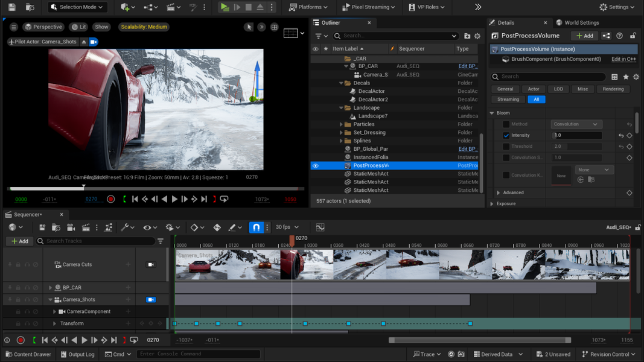The width and height of the screenshot is (644, 362).
Task: Open viewport options hamburger menu
Action: pyautogui.click(x=14, y=27)
